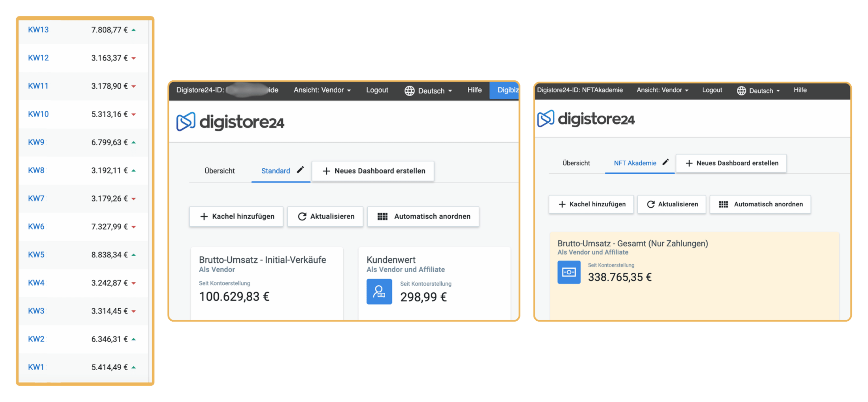Click Als Vendor und Affiliate under Kundenwert
The width and height of the screenshot is (868, 402).
(405, 270)
